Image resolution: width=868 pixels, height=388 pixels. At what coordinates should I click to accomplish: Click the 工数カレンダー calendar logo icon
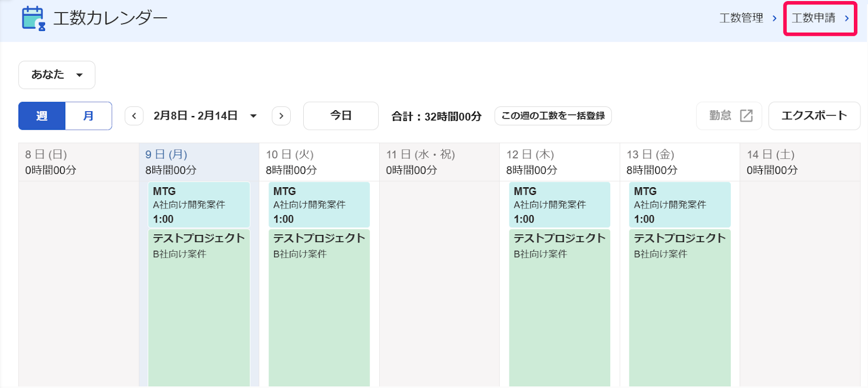click(33, 18)
